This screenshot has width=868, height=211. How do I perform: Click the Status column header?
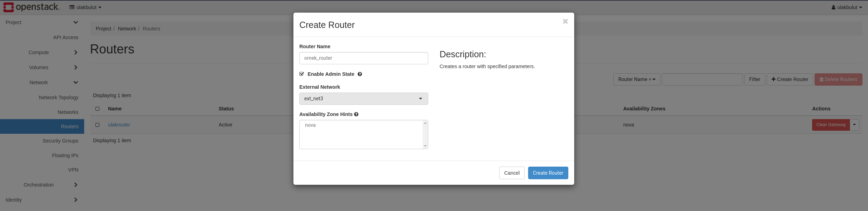[226, 109]
